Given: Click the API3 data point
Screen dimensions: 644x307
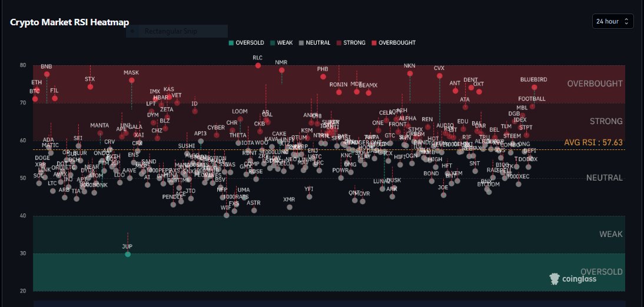Looking at the screenshot, I should point(201,141).
